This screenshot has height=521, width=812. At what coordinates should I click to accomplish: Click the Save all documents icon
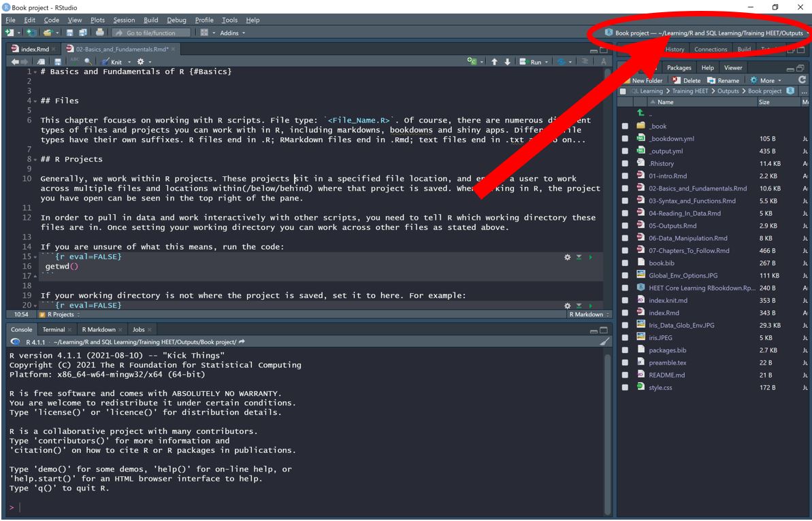pyautogui.click(x=83, y=33)
